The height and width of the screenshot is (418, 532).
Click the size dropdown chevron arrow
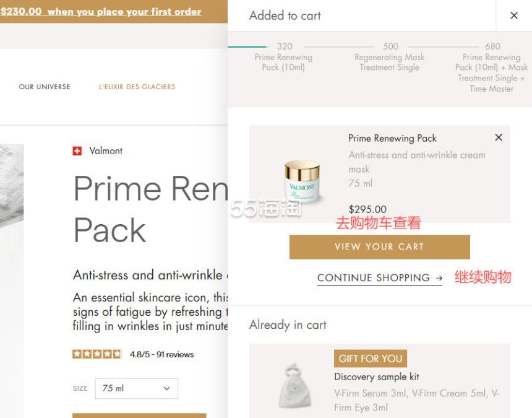point(166,388)
